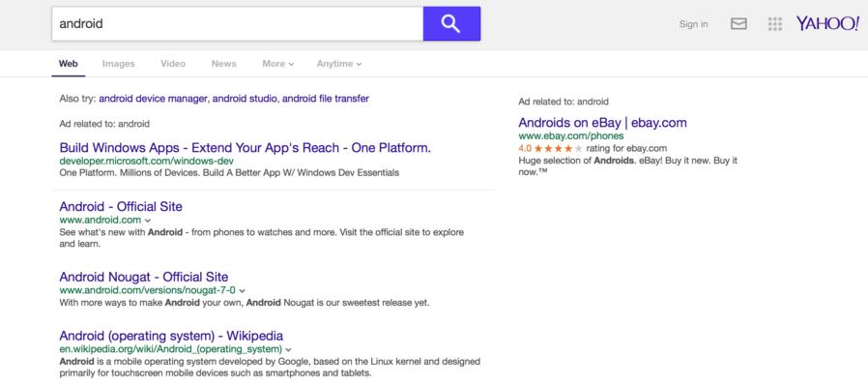Try the android studio suggestion
The width and height of the screenshot is (868, 387).
[246, 99]
